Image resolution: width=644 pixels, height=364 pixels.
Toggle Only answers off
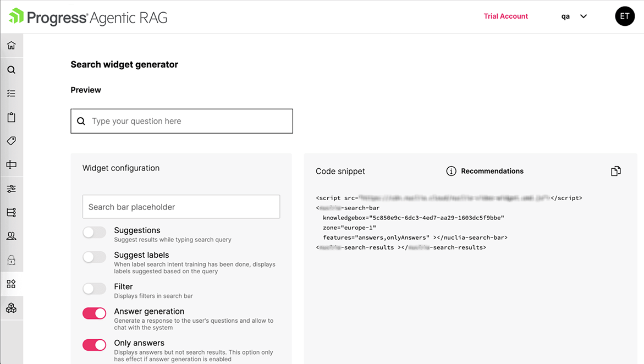click(94, 345)
